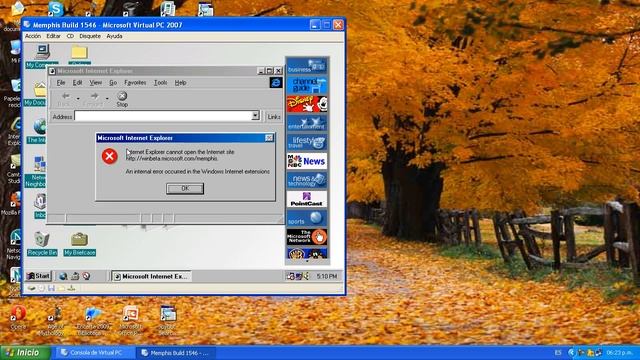This screenshot has width=640, height=360.
Task: Open the Acción menu in Virtual PC
Action: (33, 36)
